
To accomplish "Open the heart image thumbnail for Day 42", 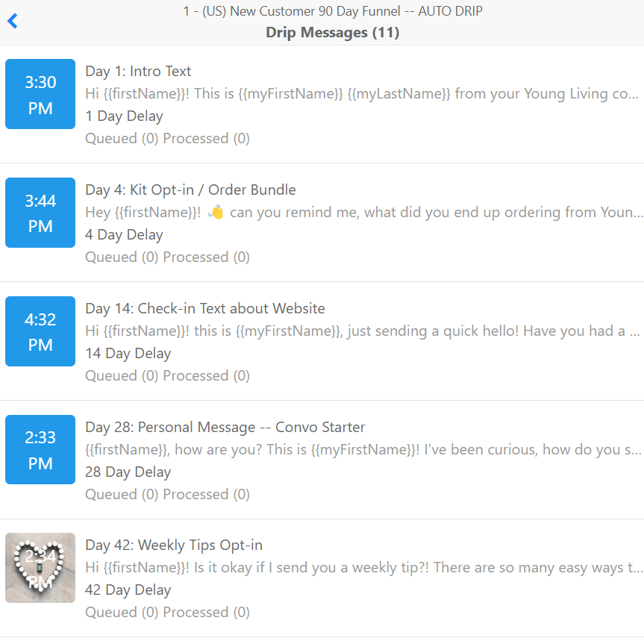I will click(x=40, y=568).
